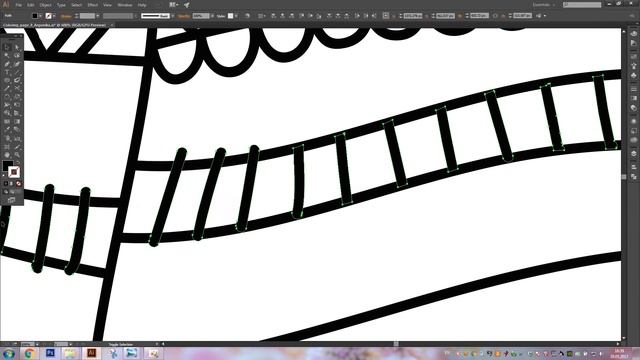Open the Essentials workspace switcher
The image size is (640, 360).
(x=544, y=5)
